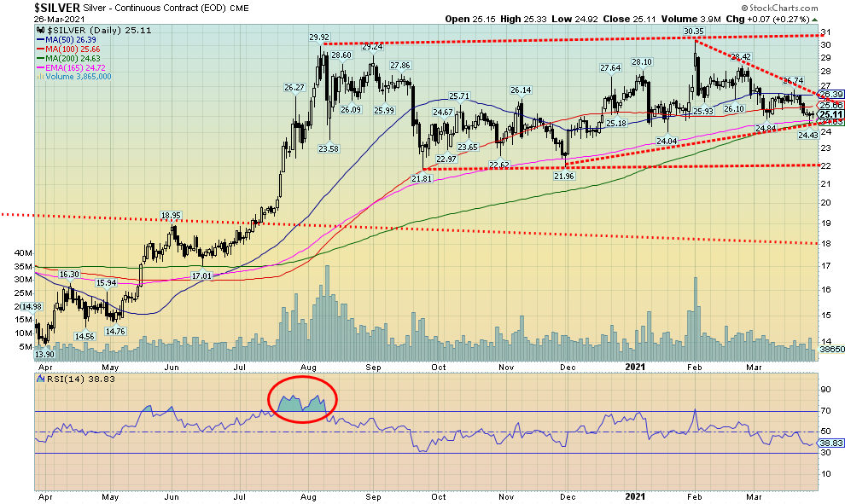Click the red circled RSI overbought area
Screen dimensions: 845x504
(x=301, y=398)
